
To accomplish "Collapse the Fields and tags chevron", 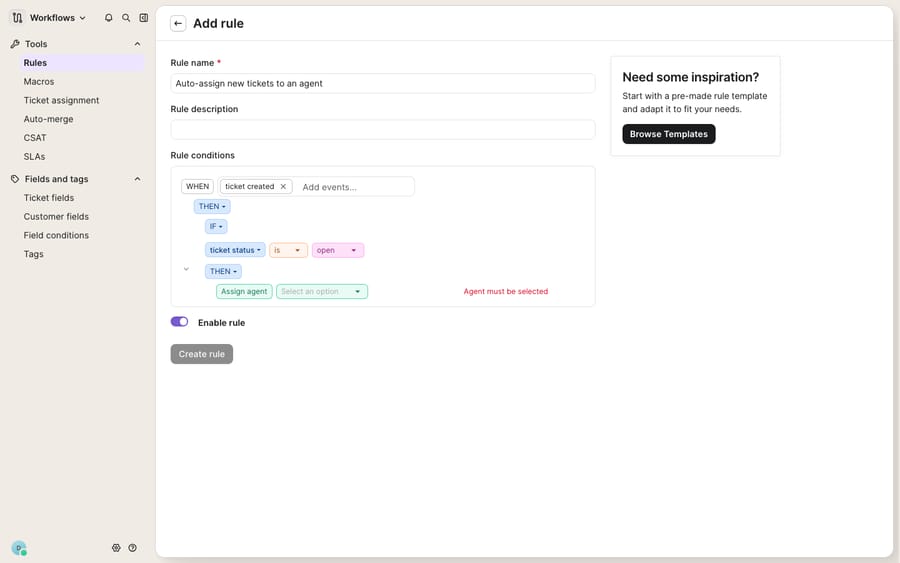I will 137,179.
